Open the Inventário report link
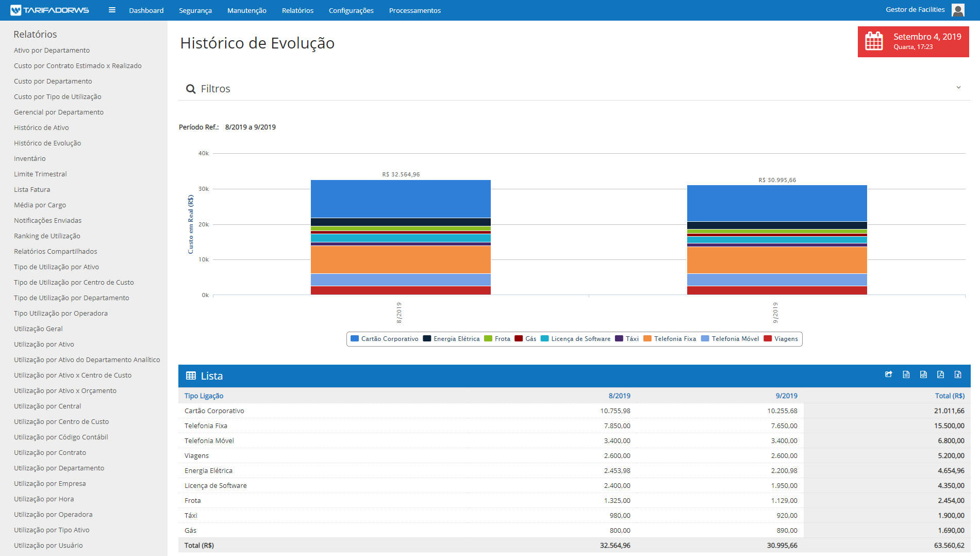980x556 pixels. pos(30,158)
